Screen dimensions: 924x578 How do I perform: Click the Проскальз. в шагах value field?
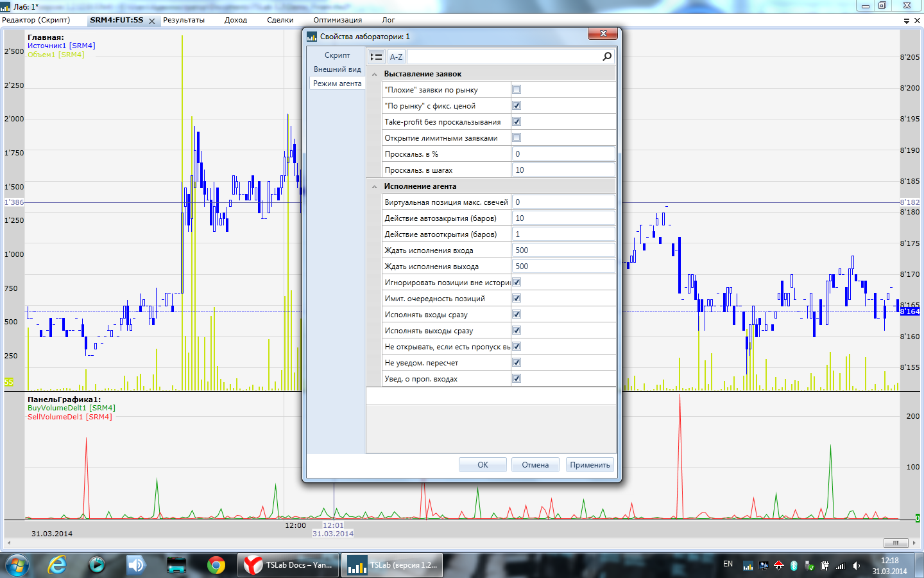click(x=563, y=170)
